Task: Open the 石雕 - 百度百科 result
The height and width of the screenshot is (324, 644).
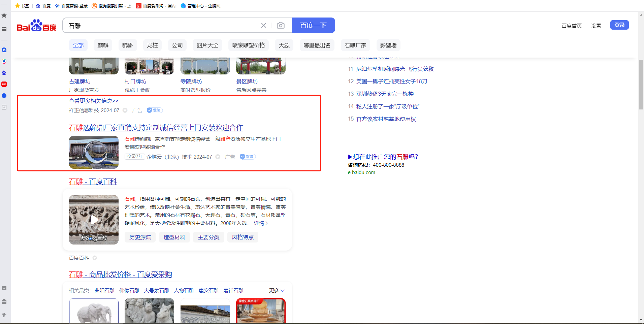Action: (x=93, y=182)
